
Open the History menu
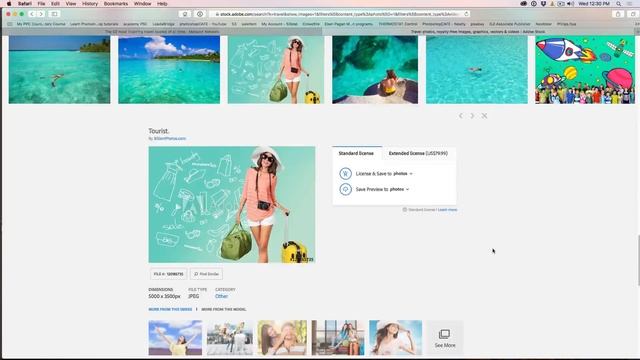(x=90, y=4)
